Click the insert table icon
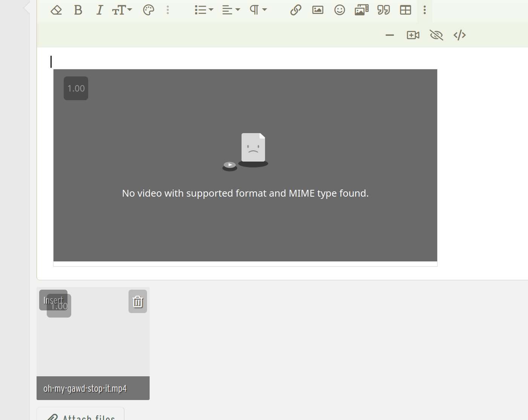 tap(406, 10)
